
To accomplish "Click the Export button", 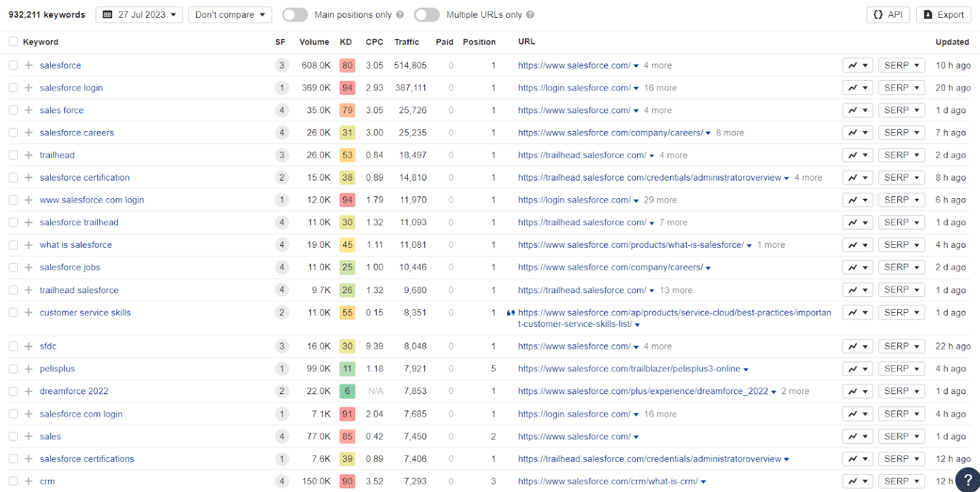I will (x=944, y=15).
